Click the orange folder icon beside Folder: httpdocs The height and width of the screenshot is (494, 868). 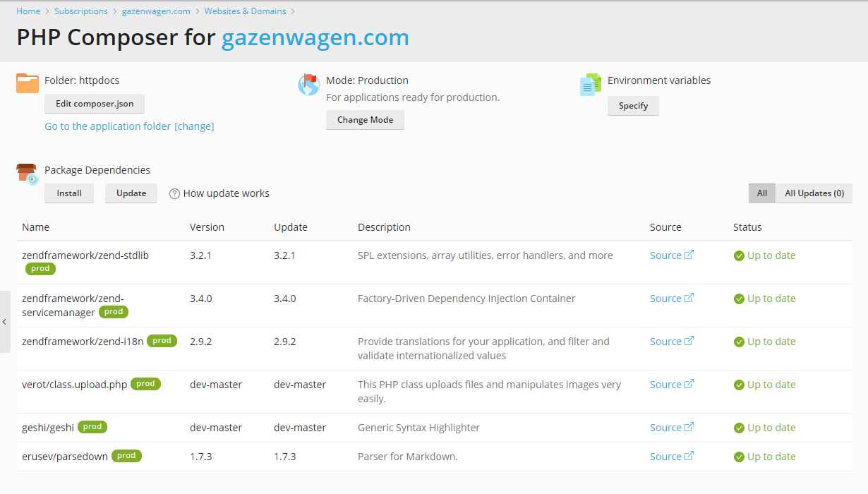pyautogui.click(x=28, y=83)
